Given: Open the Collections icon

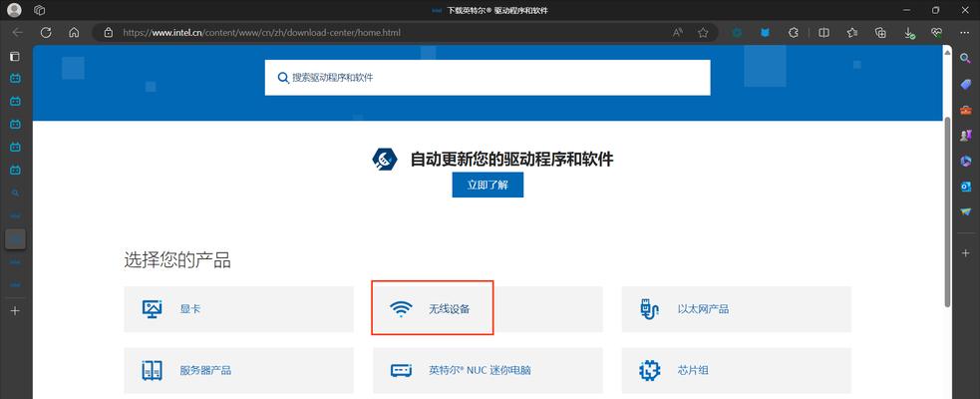Looking at the screenshot, I should tap(880, 33).
